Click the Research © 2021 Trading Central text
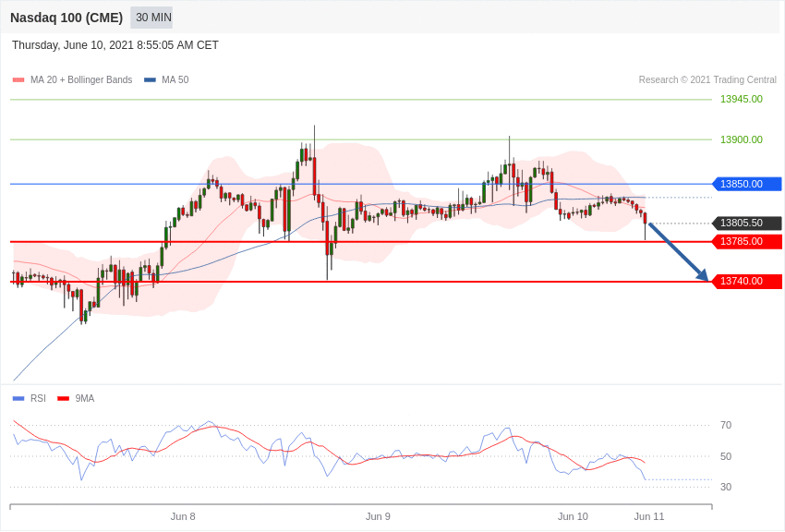This screenshot has width=785, height=532. [707, 80]
